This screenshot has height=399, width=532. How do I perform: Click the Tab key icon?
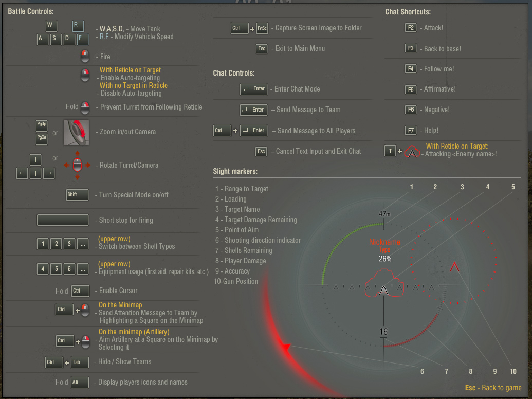(x=80, y=362)
